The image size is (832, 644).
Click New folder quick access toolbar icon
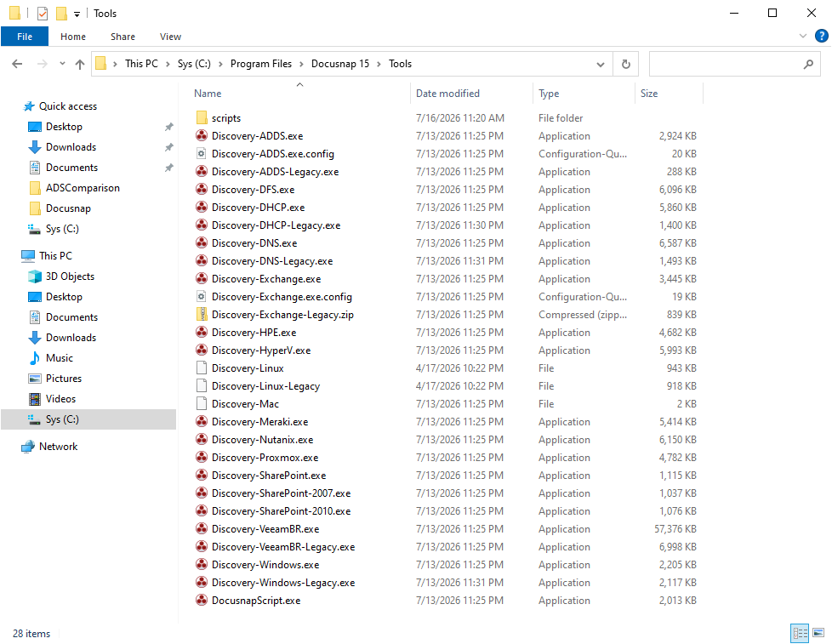pos(61,14)
